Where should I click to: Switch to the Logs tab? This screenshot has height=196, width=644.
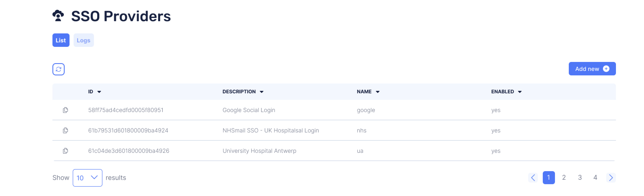point(84,40)
